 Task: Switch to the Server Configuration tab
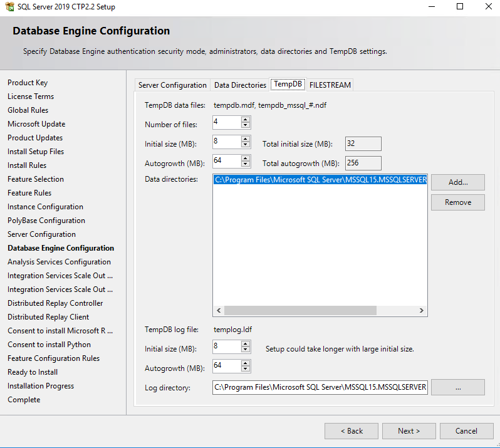tap(172, 85)
